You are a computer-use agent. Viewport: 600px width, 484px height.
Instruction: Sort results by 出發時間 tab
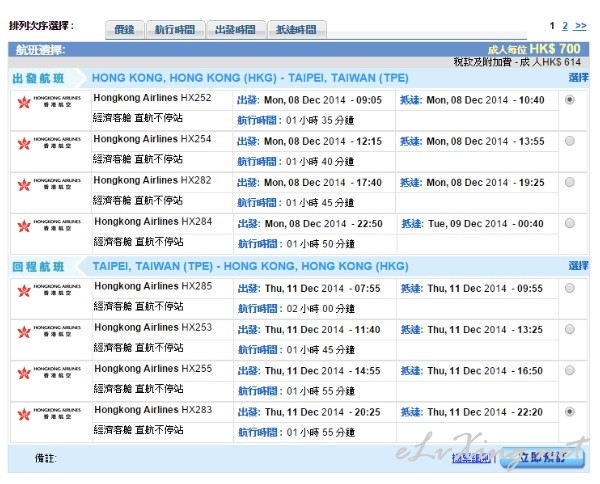click(235, 29)
